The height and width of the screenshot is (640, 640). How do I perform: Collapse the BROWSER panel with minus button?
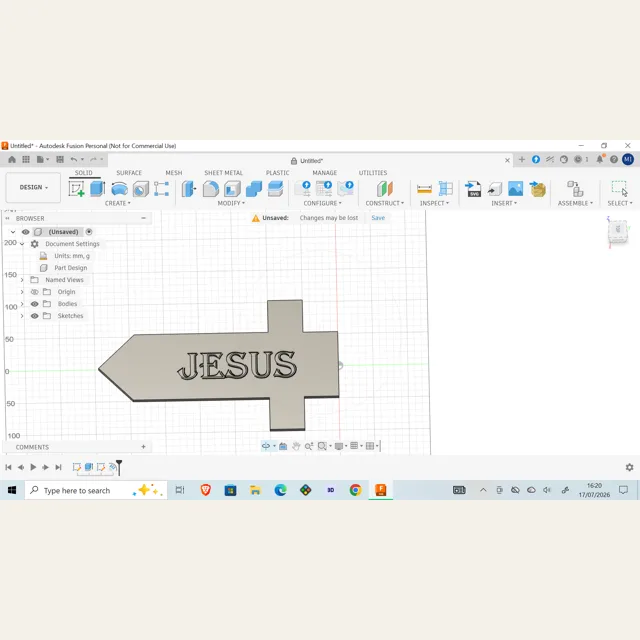click(144, 218)
